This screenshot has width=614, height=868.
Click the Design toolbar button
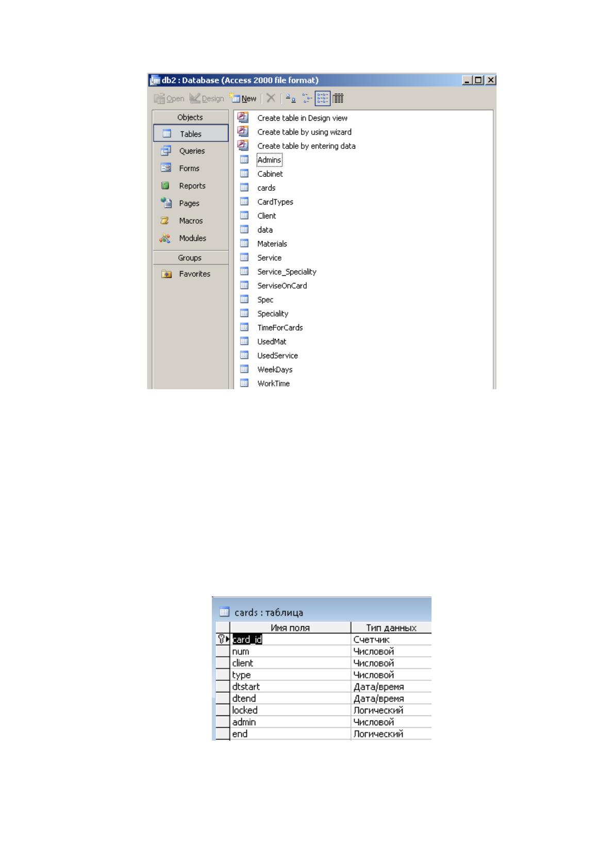[x=206, y=98]
